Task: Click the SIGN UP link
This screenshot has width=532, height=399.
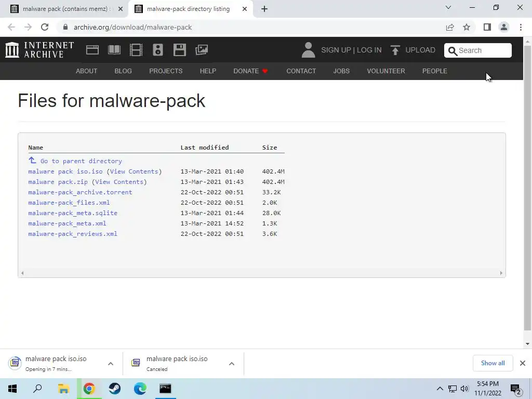Action: pos(336,50)
